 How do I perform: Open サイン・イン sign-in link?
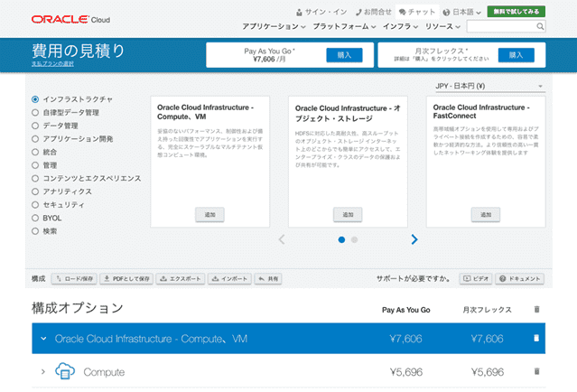click(322, 12)
